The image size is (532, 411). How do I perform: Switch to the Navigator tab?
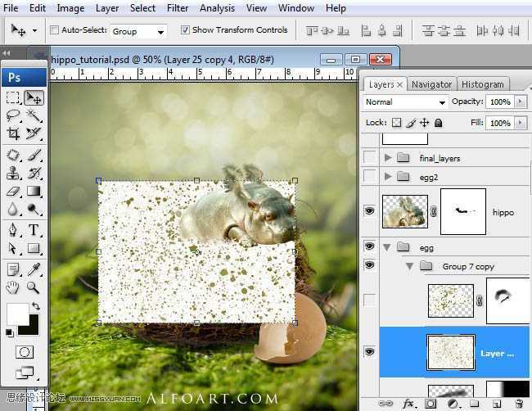[x=431, y=84]
